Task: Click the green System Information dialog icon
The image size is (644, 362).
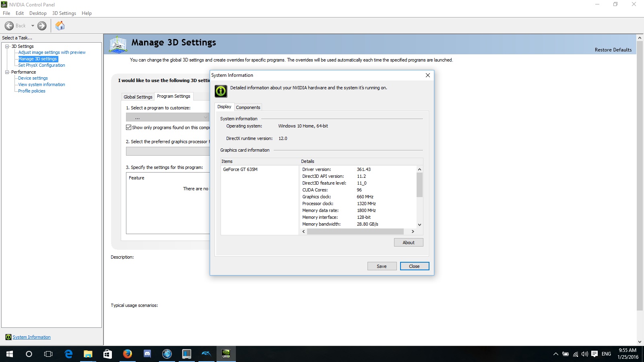Action: tap(221, 91)
